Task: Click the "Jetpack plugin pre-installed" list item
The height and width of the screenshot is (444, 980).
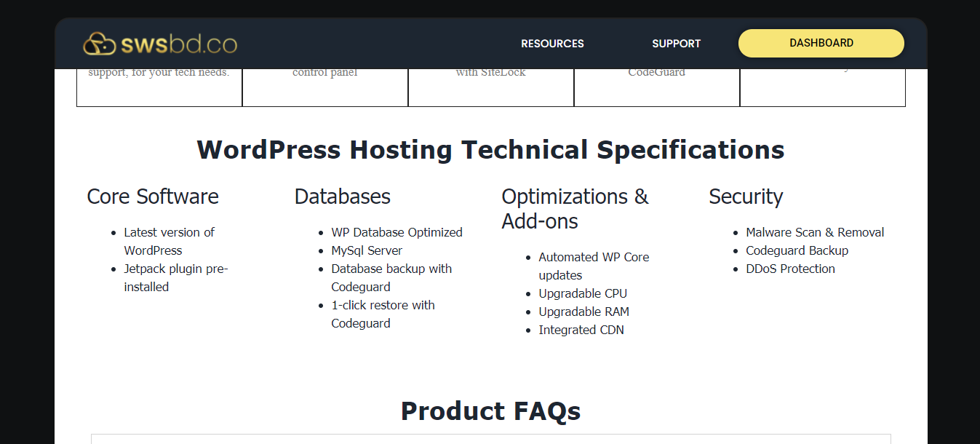Action: (175, 277)
